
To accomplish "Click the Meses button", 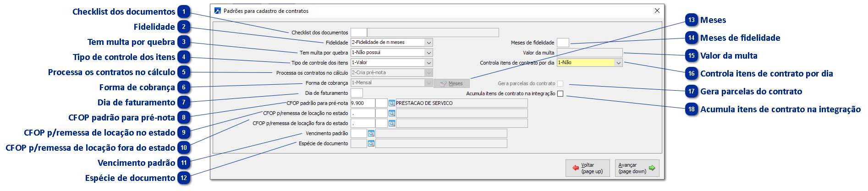I will tap(451, 83).
